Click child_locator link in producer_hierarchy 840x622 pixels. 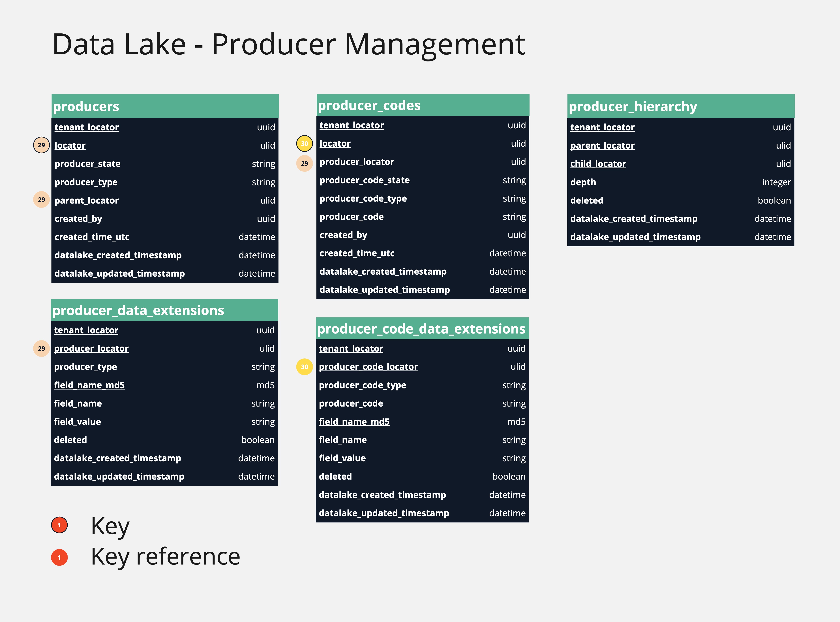(598, 164)
